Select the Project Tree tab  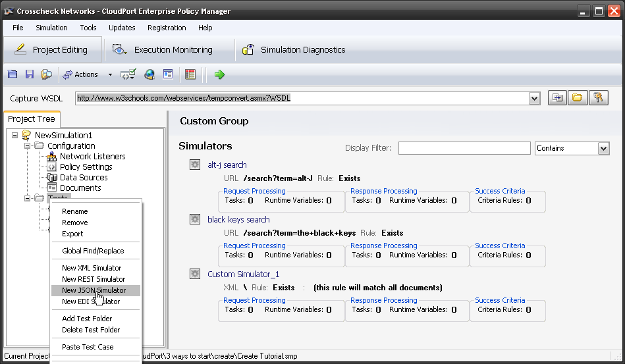[32, 118]
